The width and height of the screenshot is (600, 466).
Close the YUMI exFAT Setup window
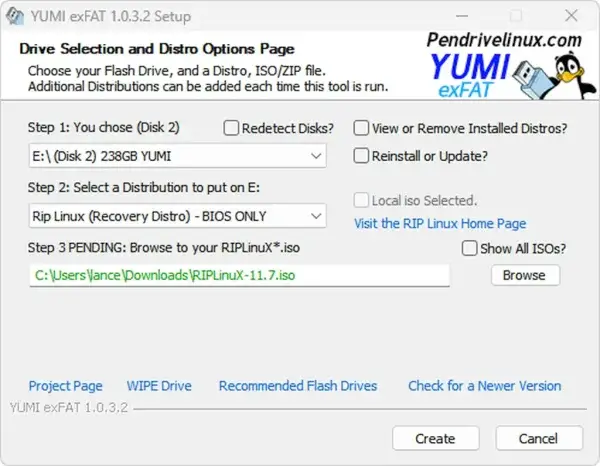click(x=570, y=17)
